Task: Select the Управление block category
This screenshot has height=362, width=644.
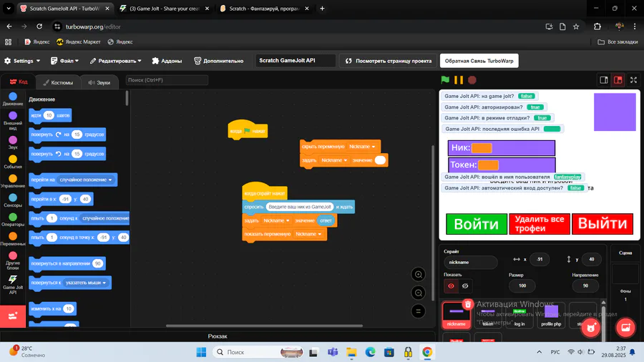Action: click(13, 182)
